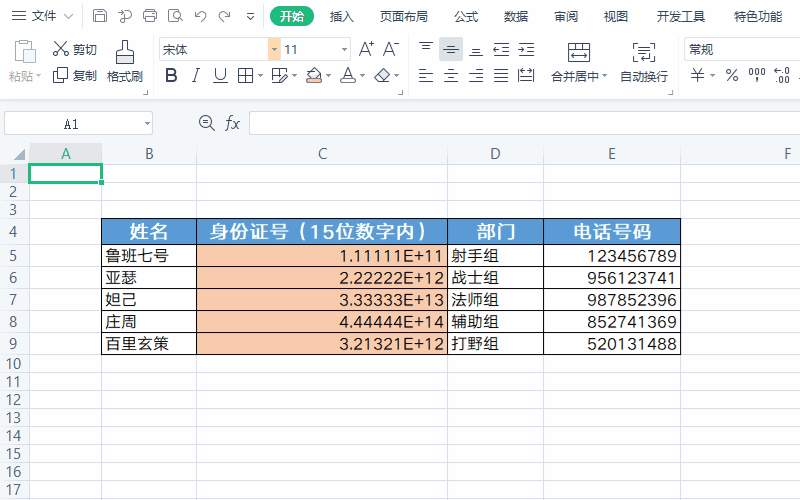Screen dimensions: 800x500
Task: Expand borders dropdown arrow
Action: coord(260,76)
